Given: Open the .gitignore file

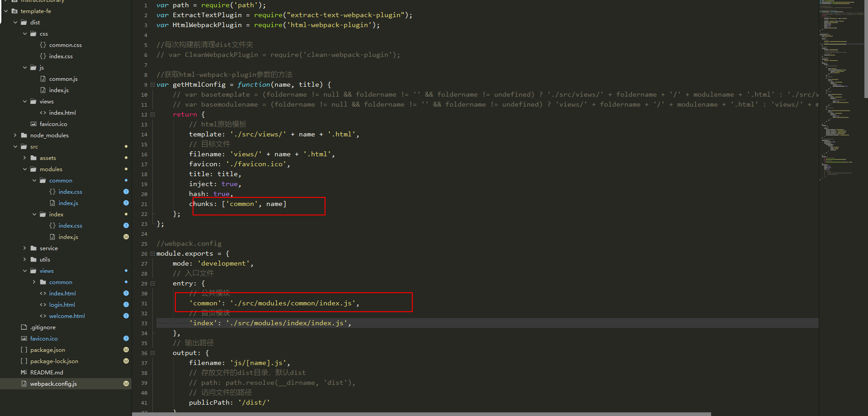Looking at the screenshot, I should pos(43,327).
